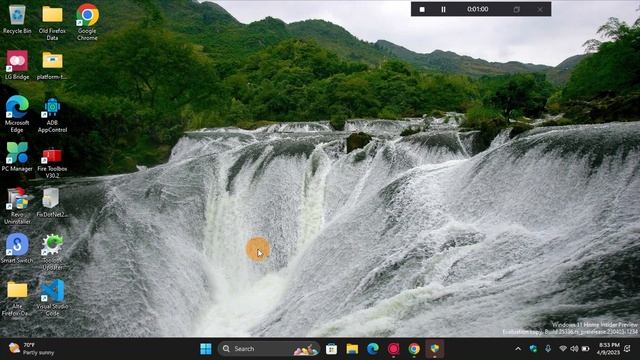Pause the screen recording
The image size is (640, 360).
click(443, 9)
